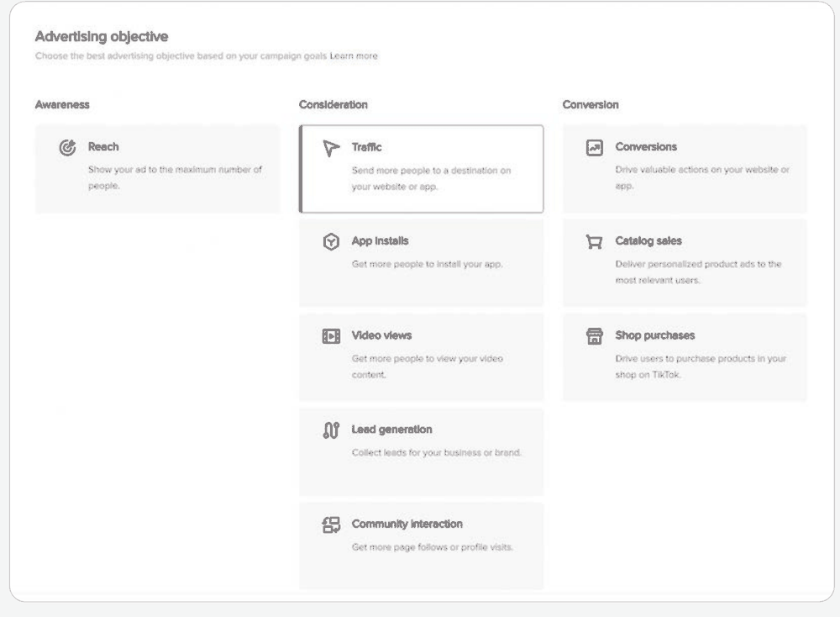Pick the App installs objective title
Viewport: 840px width, 617px height.
click(x=381, y=241)
